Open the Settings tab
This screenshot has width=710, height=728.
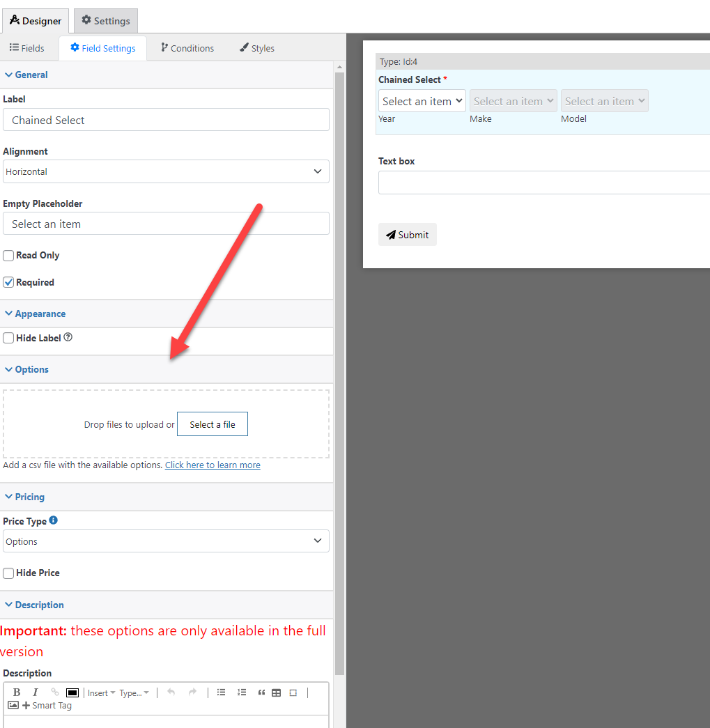pos(106,21)
